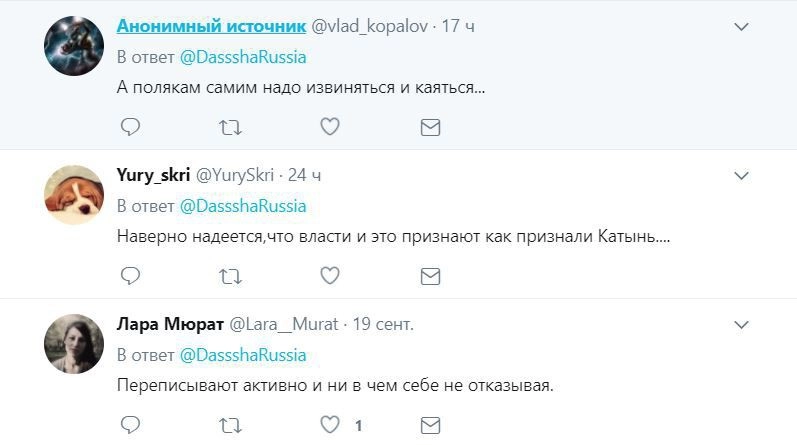Image resolution: width=797 pixels, height=445 pixels.
Task: Click Лара Мюрат's profile avatar
Action: tap(75, 344)
